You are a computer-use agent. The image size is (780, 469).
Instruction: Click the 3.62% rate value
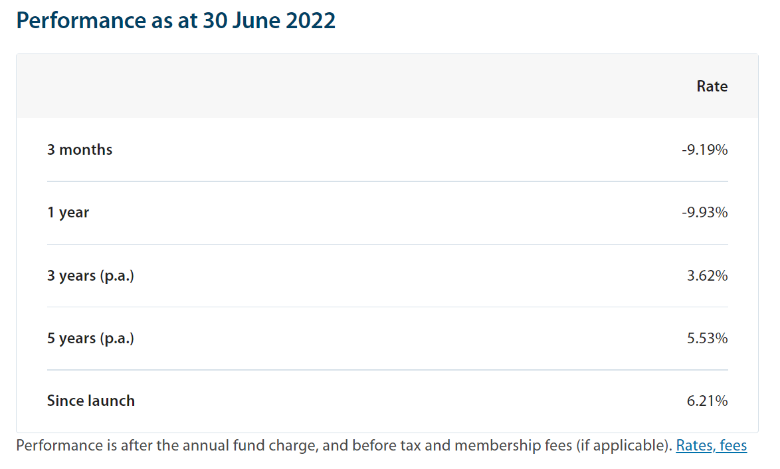707,275
